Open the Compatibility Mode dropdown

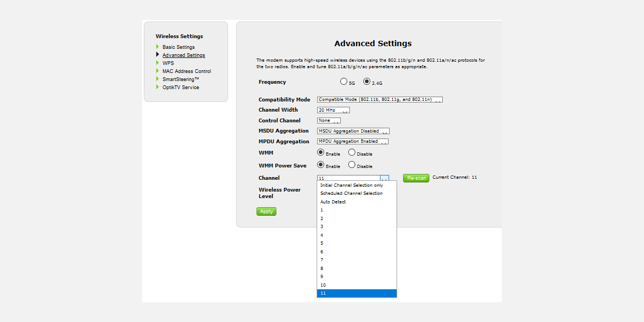click(x=379, y=99)
